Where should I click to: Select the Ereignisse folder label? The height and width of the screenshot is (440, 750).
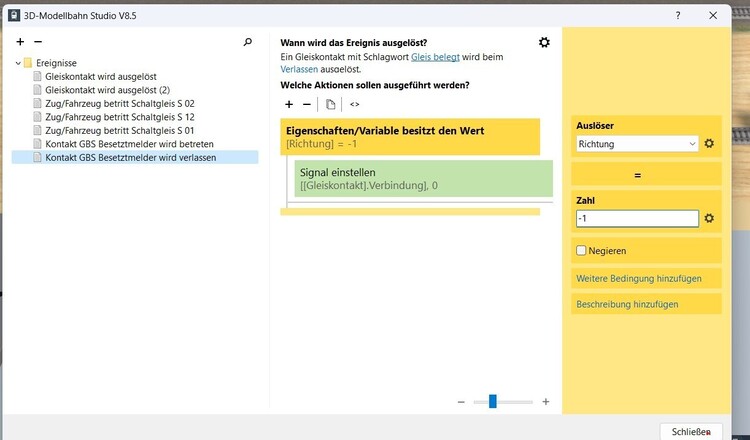click(56, 63)
